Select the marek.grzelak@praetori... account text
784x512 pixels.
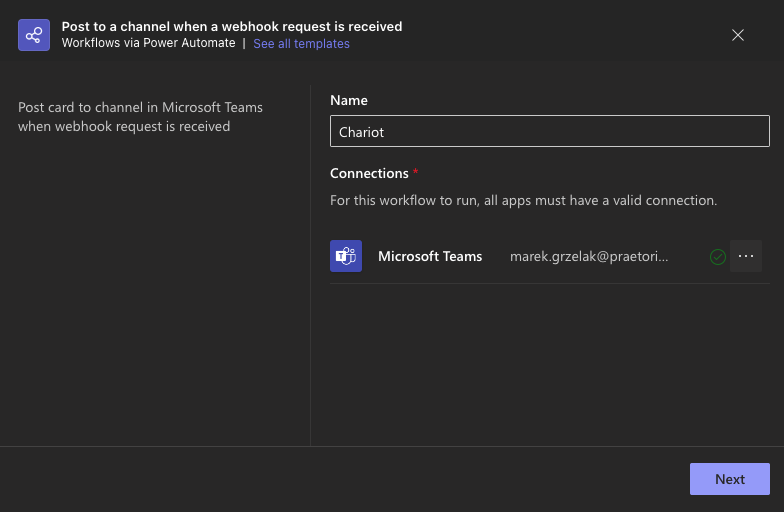tap(588, 256)
